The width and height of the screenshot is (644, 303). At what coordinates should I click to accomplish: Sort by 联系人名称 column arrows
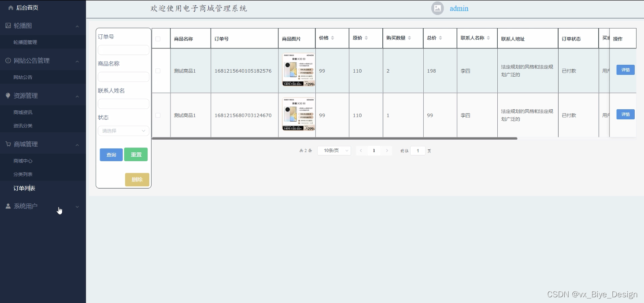click(x=489, y=38)
